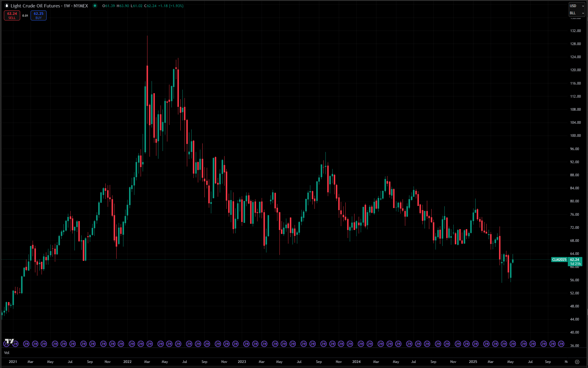This screenshot has height=368, width=588.
Task: Click the green 62.24 countdown price tag
Action: pyautogui.click(x=575, y=261)
